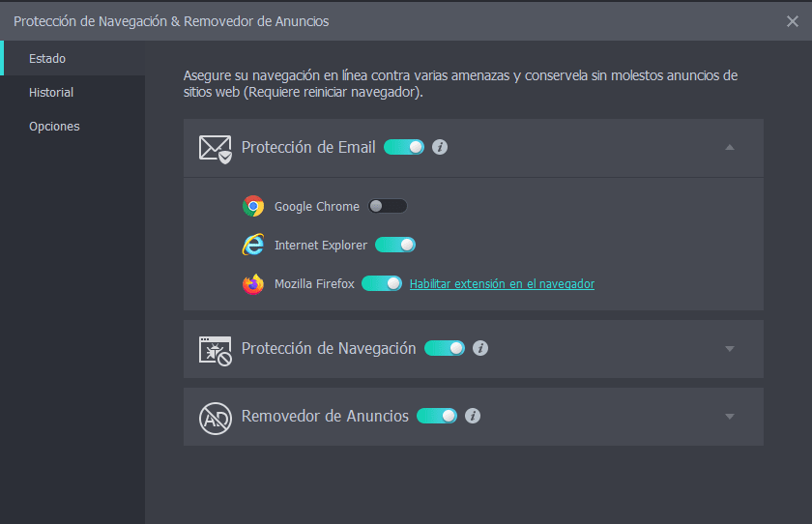Open the Historial tab

tap(51, 93)
